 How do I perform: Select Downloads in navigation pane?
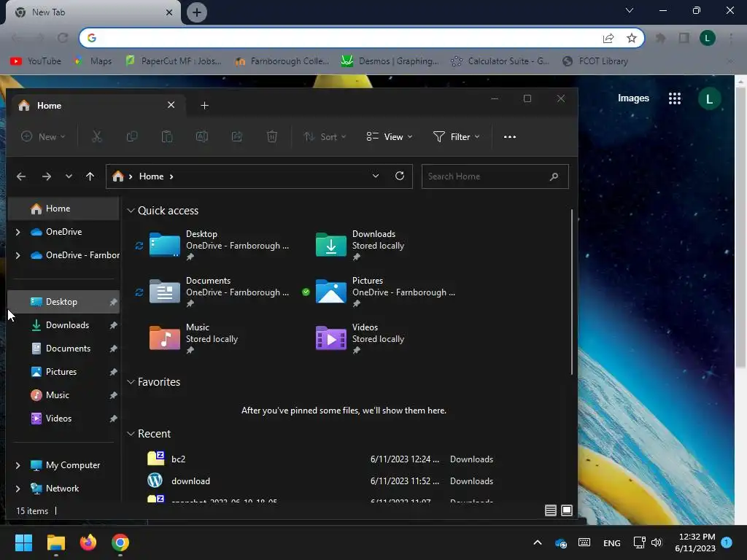pos(64,325)
